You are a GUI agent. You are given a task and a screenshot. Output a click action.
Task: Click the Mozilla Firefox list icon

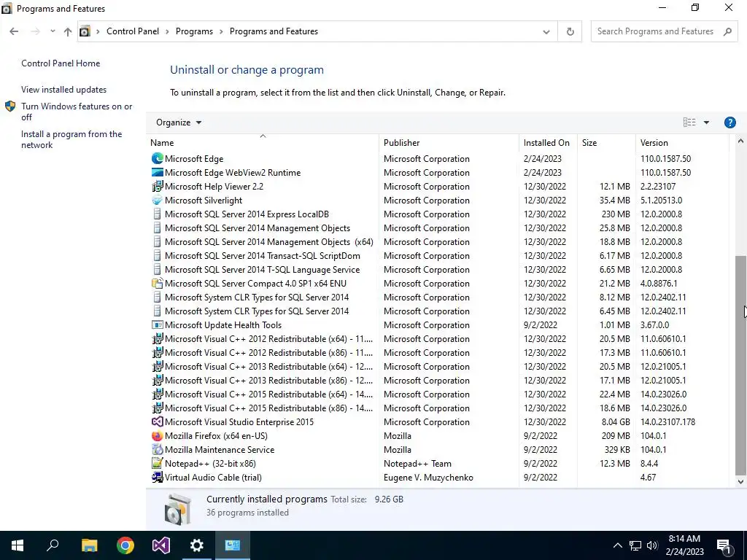coord(158,435)
